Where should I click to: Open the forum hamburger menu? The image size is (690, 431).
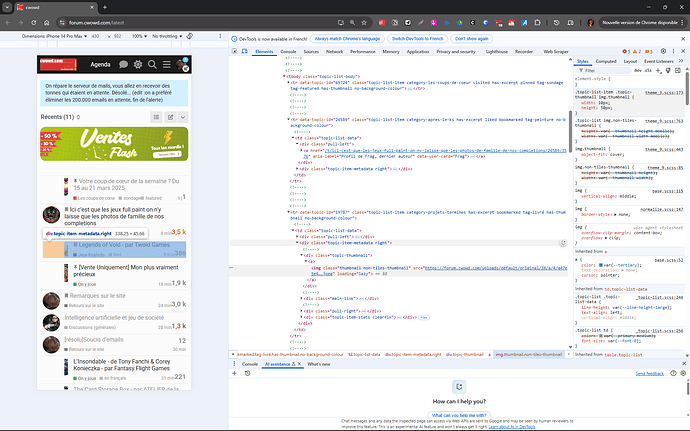coord(167,64)
